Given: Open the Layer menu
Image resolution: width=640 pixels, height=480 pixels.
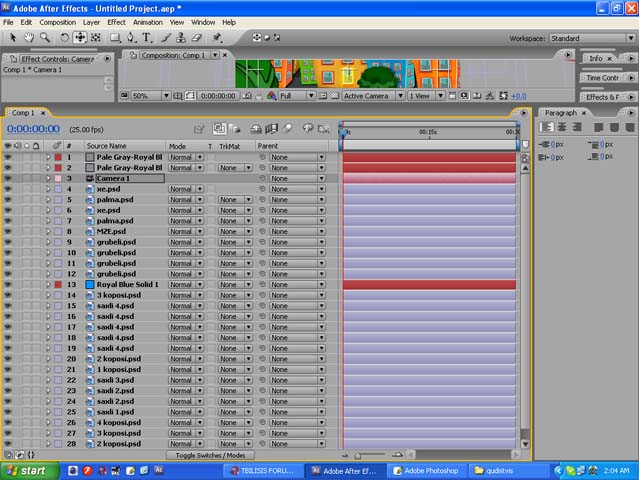Looking at the screenshot, I should (x=91, y=22).
